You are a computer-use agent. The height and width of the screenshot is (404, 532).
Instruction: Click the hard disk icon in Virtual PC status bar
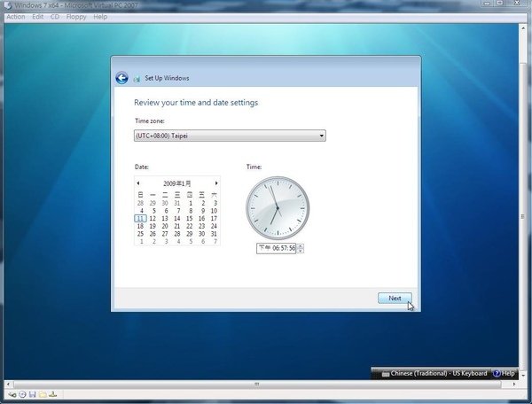(12, 394)
